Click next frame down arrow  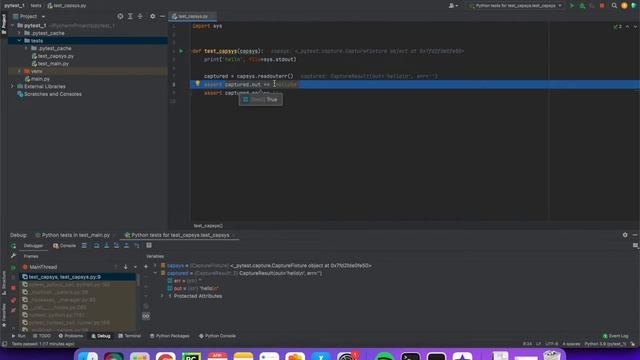[126, 267]
